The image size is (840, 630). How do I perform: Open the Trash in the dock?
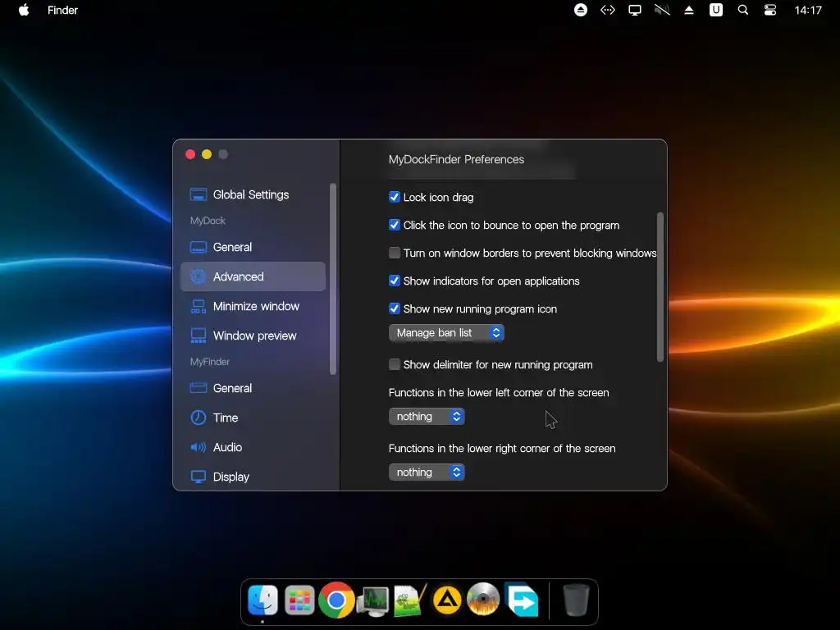[x=576, y=600]
